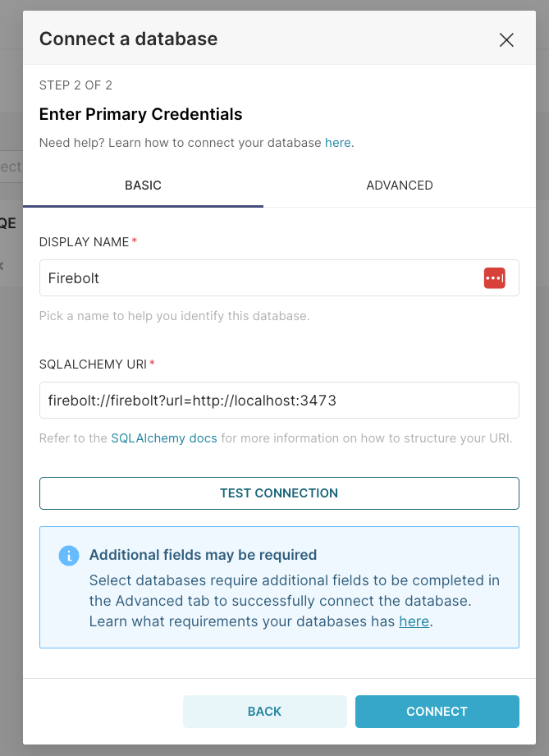Screen dimensions: 549x756
Task: Focus the SQLAlchemy URI input field
Action: pyautogui.click(x=279, y=401)
